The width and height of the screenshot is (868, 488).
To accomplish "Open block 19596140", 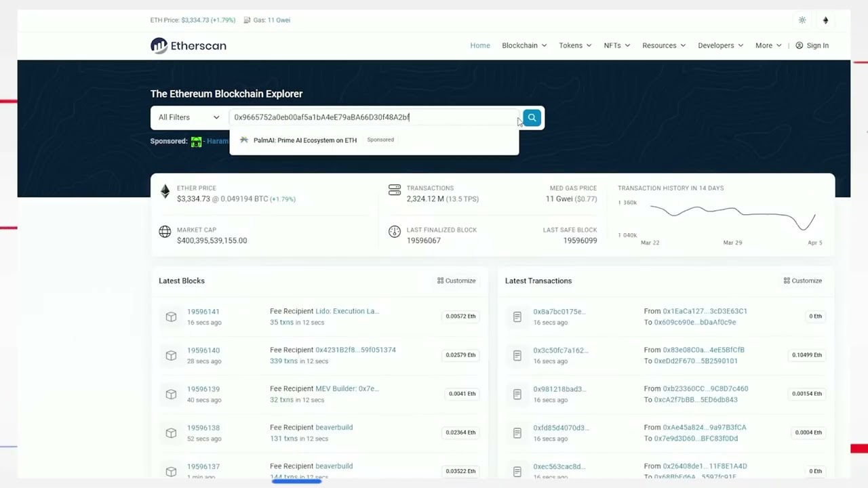I will (x=203, y=350).
